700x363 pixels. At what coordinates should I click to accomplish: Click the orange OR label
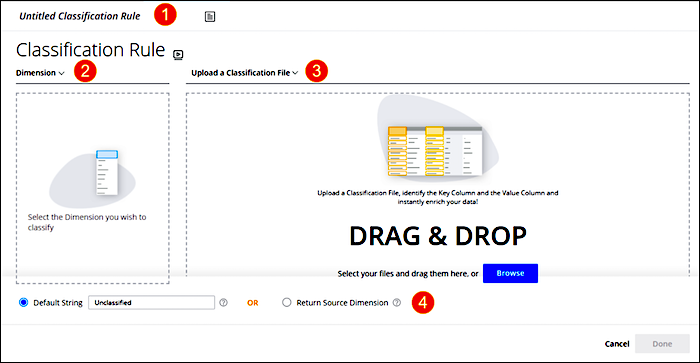(253, 303)
